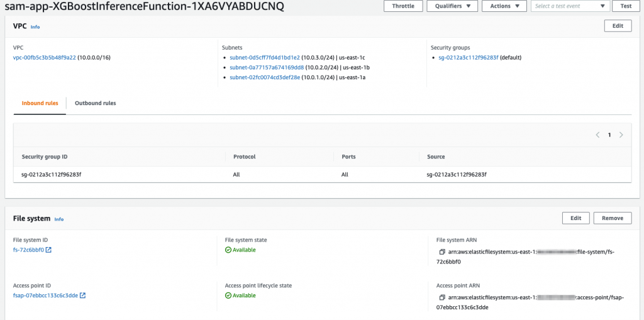Click the Test button
The width and height of the screenshot is (644, 320).
pyautogui.click(x=626, y=6)
